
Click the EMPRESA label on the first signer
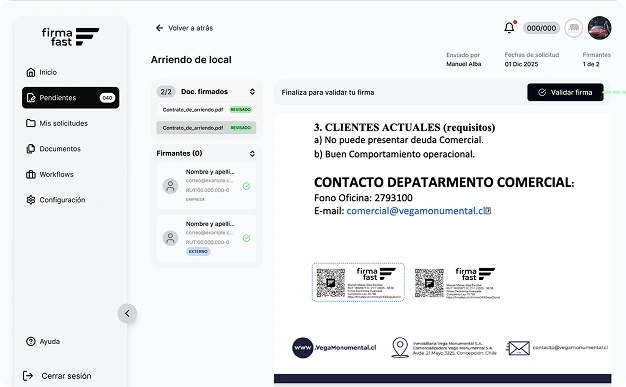(195, 199)
